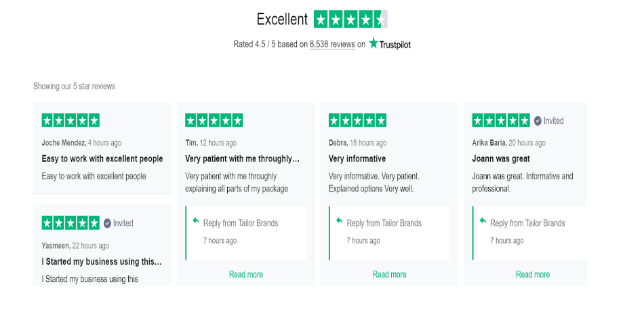Expand Debra's review with Read more
The image size is (644, 310).
click(389, 274)
